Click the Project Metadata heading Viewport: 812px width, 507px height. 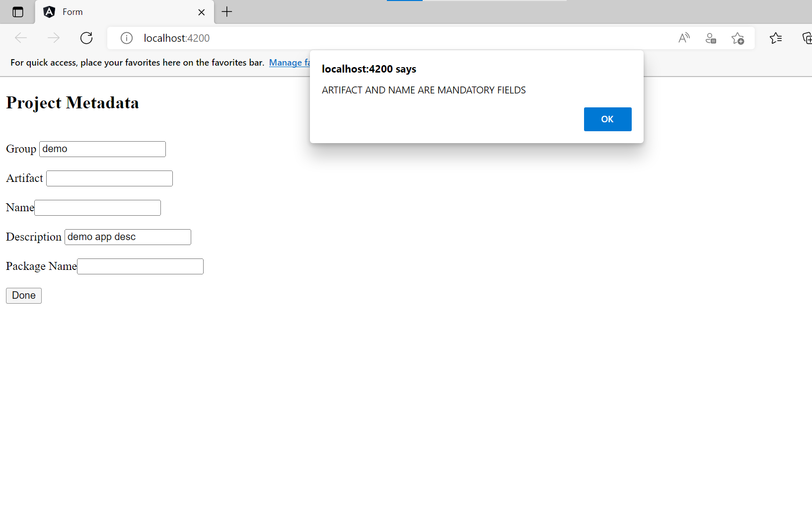73,103
